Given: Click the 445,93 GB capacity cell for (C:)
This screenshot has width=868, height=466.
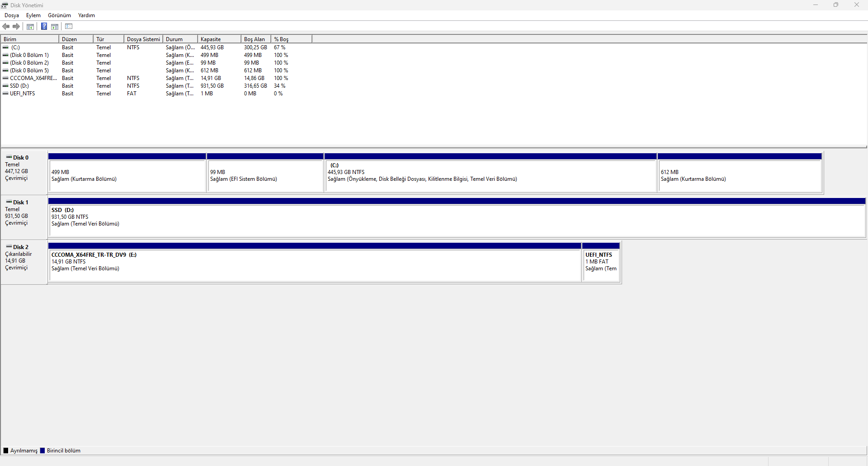Looking at the screenshot, I should 212,47.
